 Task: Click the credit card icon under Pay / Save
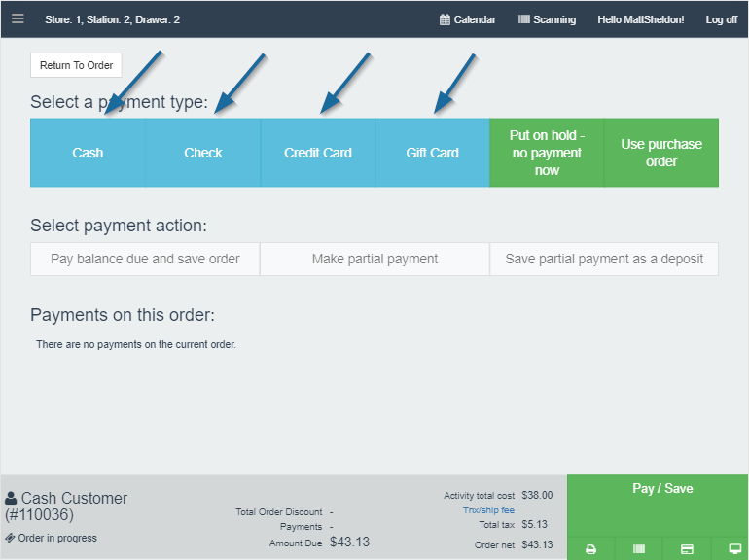click(687, 549)
